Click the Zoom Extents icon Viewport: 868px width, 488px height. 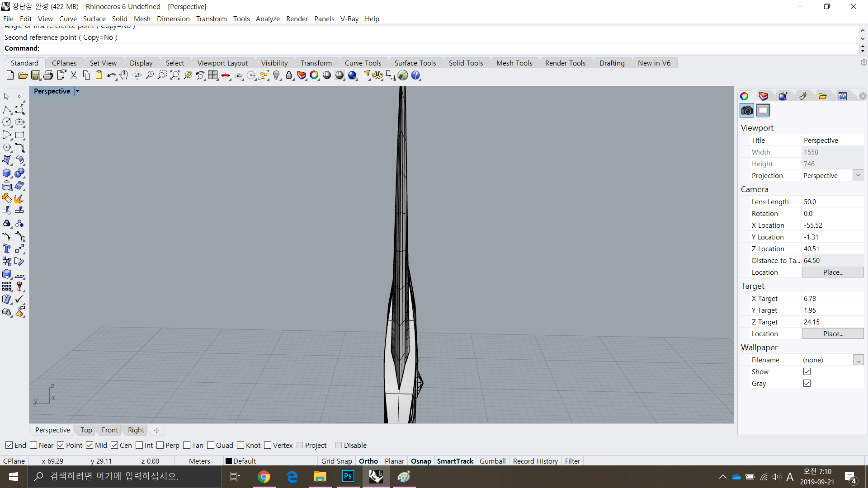click(x=175, y=75)
